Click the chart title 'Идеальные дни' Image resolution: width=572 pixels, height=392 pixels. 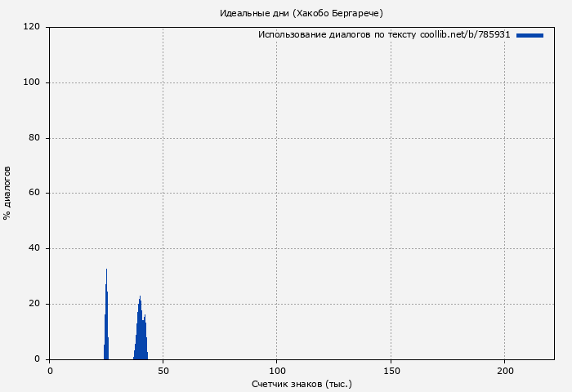coord(301,13)
